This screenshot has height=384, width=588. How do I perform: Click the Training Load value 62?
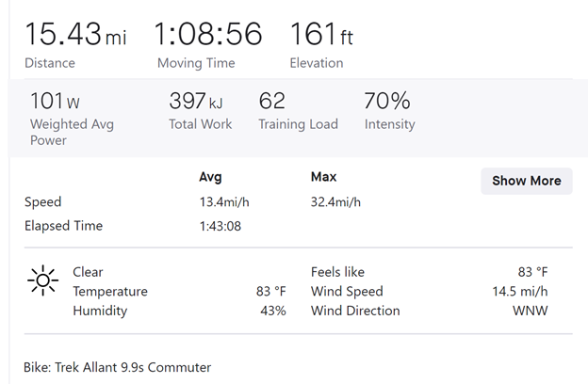click(x=271, y=101)
